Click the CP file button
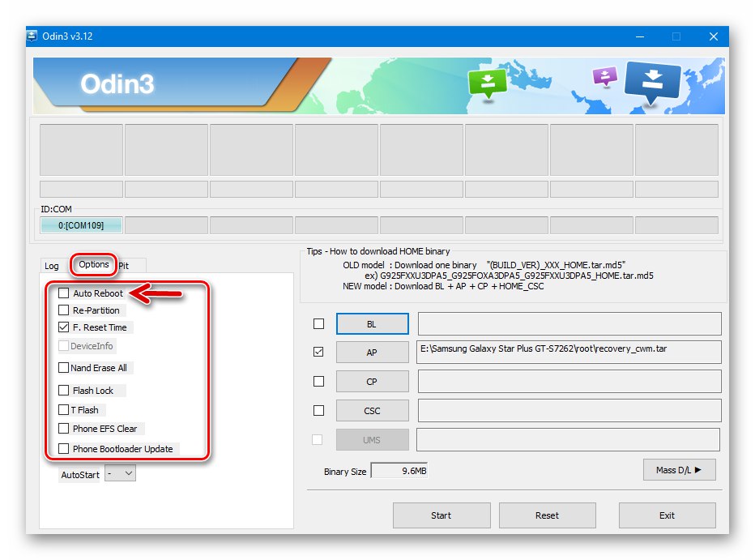This screenshot has height=560, width=755. 372,382
